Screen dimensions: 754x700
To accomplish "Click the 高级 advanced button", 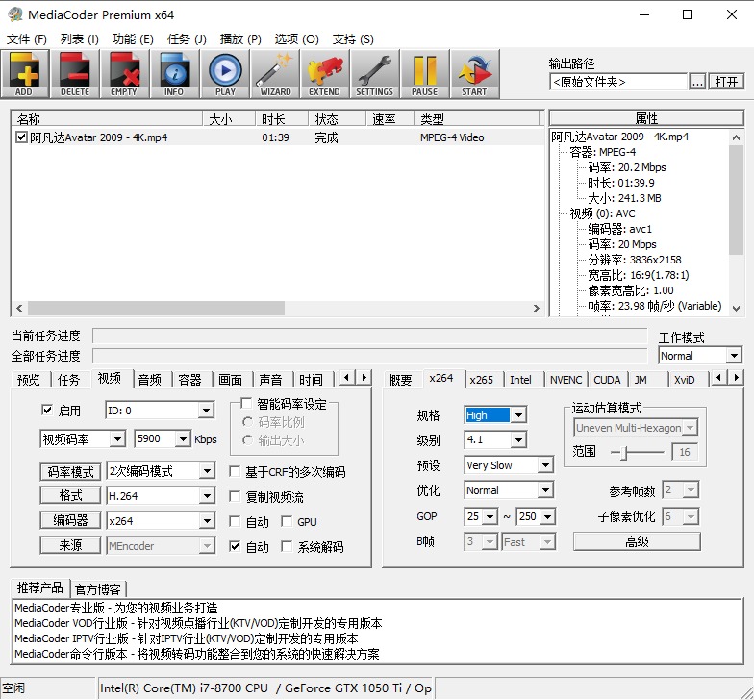I will point(637,542).
